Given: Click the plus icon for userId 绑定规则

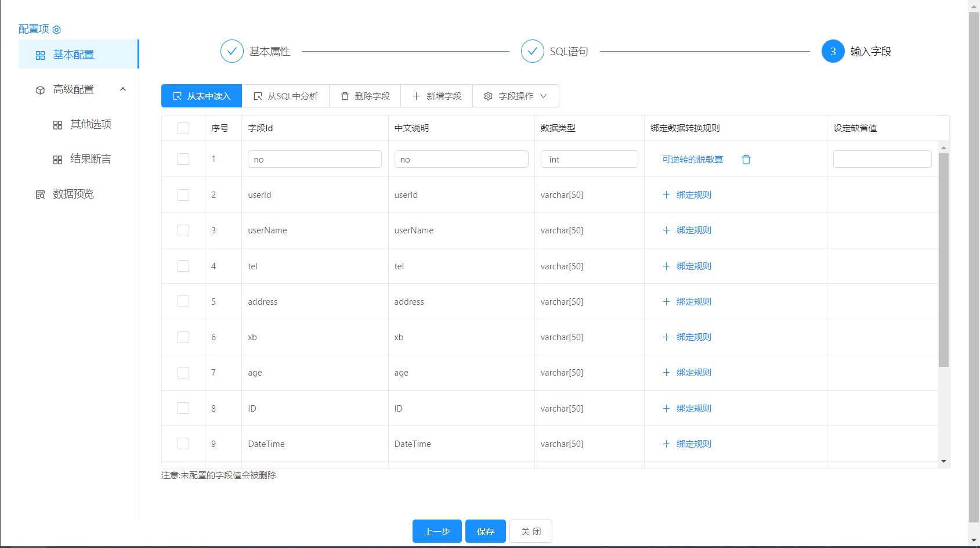Looking at the screenshot, I should click(x=666, y=195).
